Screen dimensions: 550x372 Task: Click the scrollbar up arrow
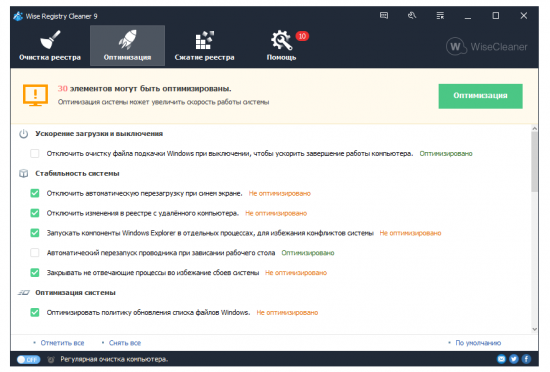click(535, 129)
